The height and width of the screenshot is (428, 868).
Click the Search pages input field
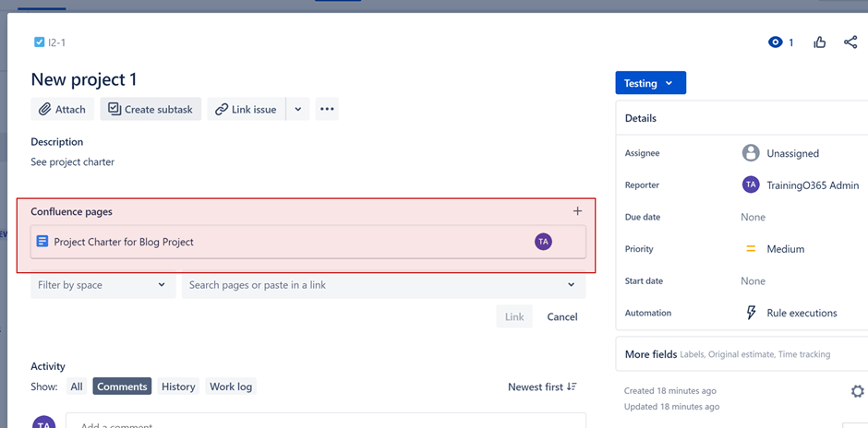coord(374,285)
